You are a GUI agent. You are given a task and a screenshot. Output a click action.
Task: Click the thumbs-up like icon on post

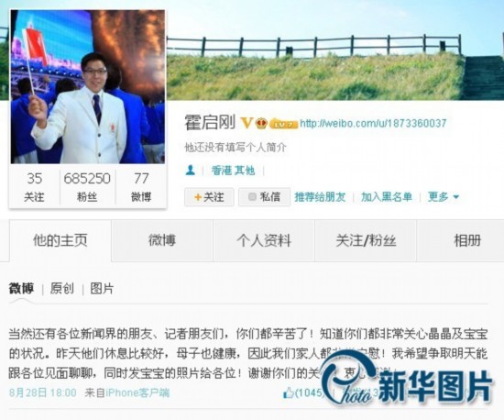289,392
